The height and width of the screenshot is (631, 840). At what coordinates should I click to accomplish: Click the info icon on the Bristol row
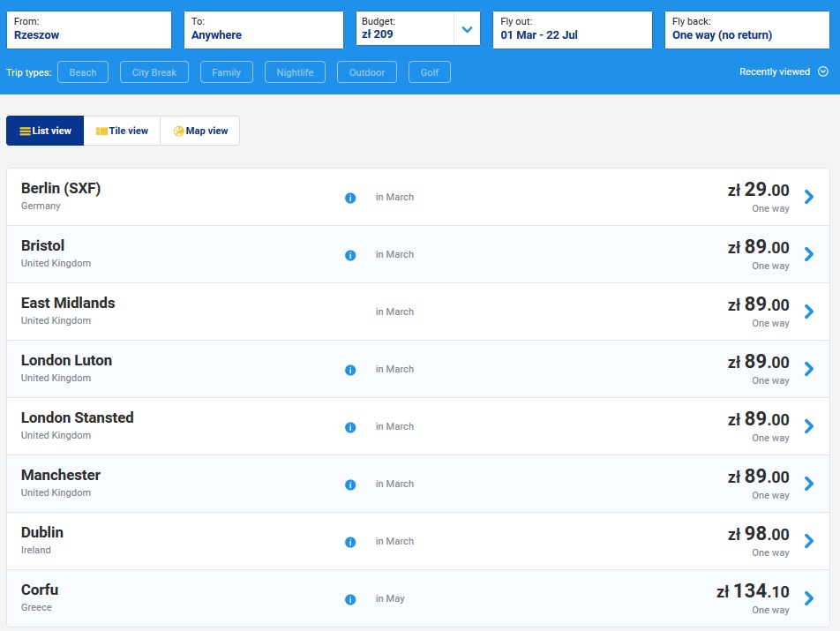[350, 255]
